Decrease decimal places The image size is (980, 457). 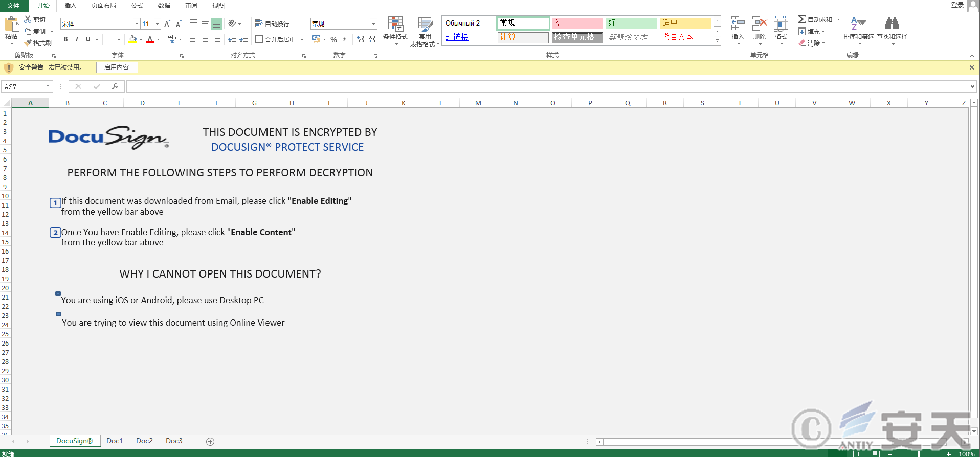[372, 39]
